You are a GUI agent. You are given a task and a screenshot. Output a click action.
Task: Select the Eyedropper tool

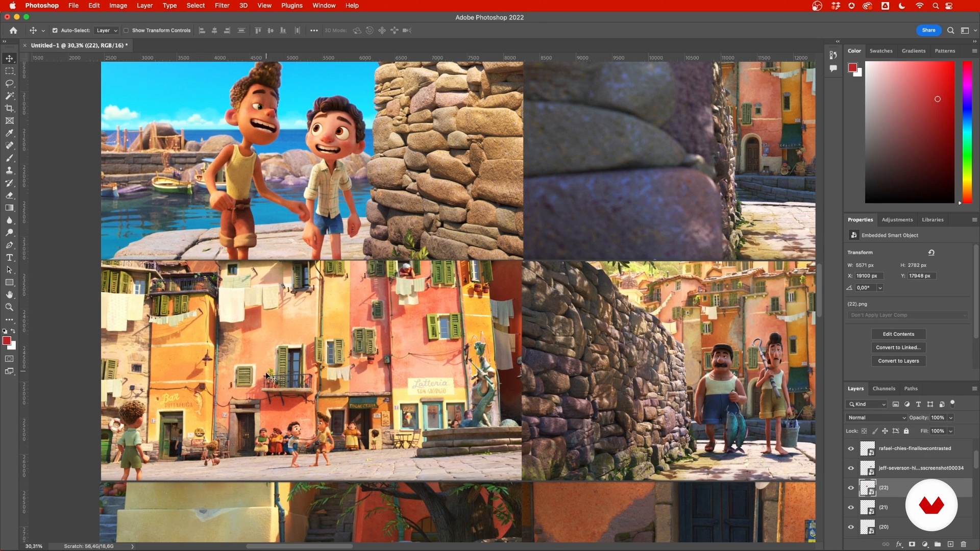tap(9, 133)
